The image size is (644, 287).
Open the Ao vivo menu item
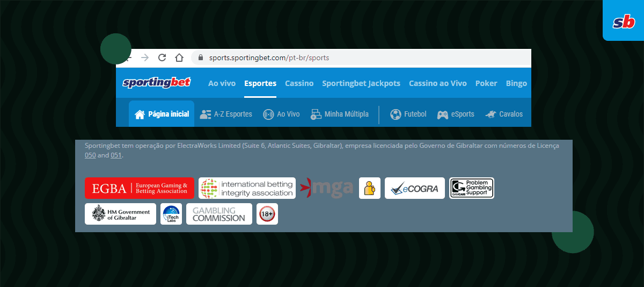coord(222,83)
